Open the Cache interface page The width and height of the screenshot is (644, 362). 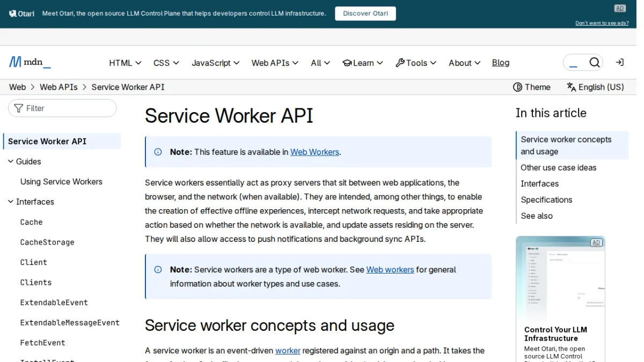coord(31,222)
